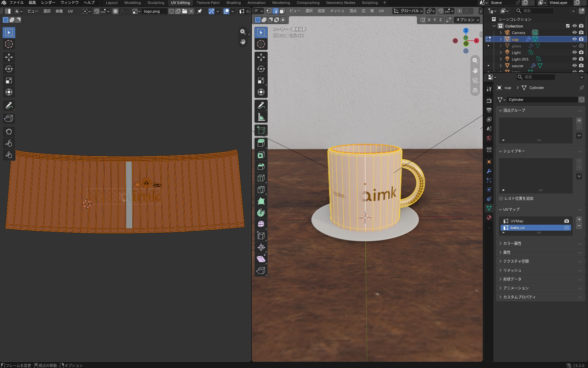Expand the Color Attributes panel
This screenshot has height=368, width=588.
[x=540, y=244]
